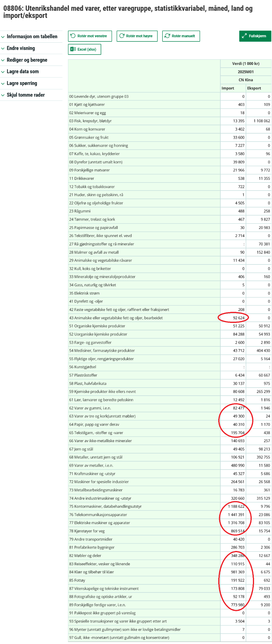Screen dimensions: 272x644
Task: Select row 33 Mineralolje og mineraloljeprodukter
Action: point(144,277)
